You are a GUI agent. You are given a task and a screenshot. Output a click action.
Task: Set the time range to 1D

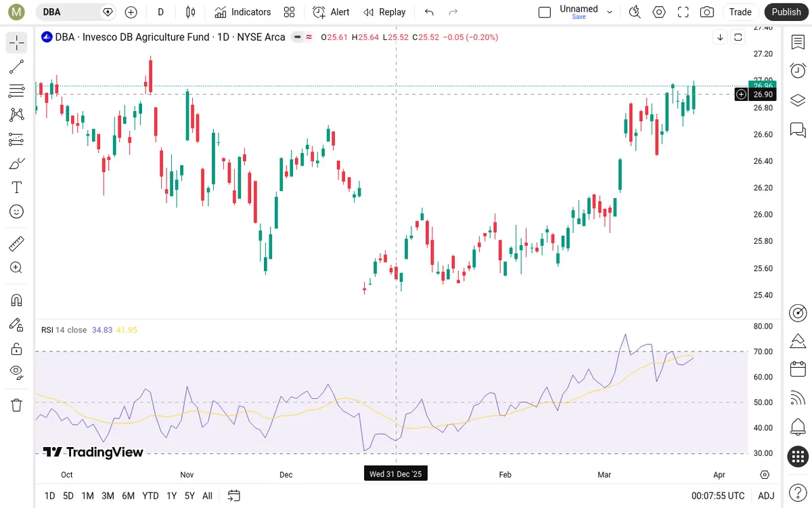point(49,496)
